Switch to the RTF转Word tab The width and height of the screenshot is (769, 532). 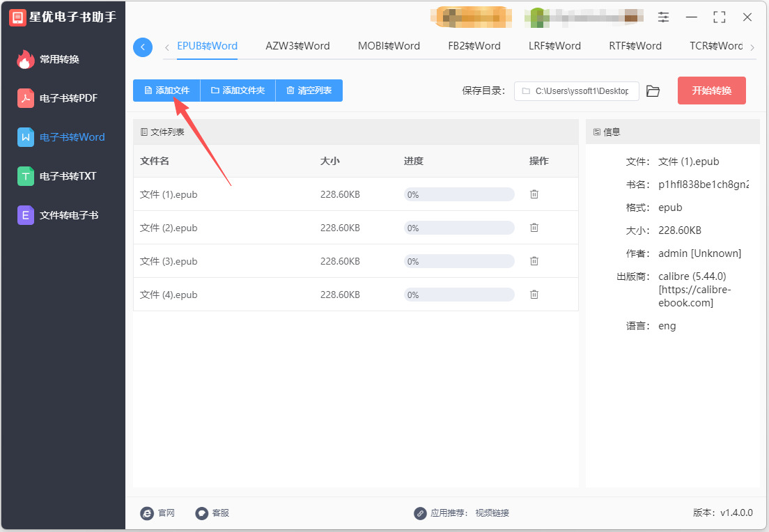pos(635,46)
